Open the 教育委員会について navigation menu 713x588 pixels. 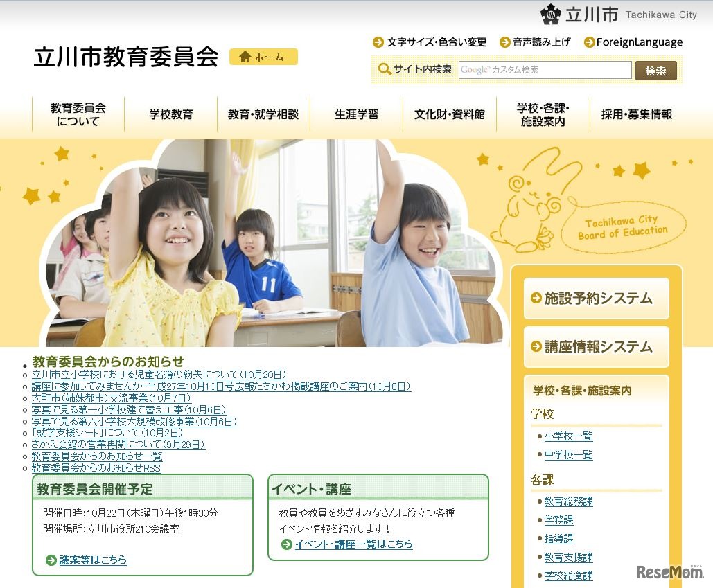tap(78, 115)
